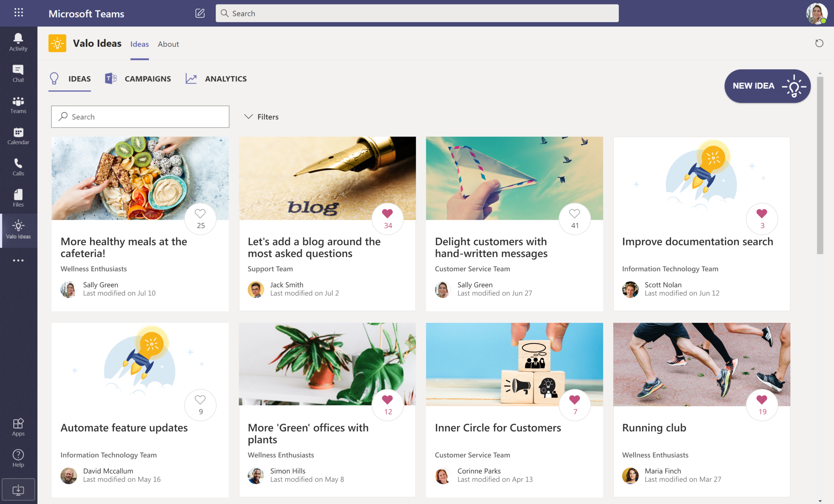Screen dimensions: 834x504
Task: Select the ANALYTICS section tab
Action: click(216, 79)
